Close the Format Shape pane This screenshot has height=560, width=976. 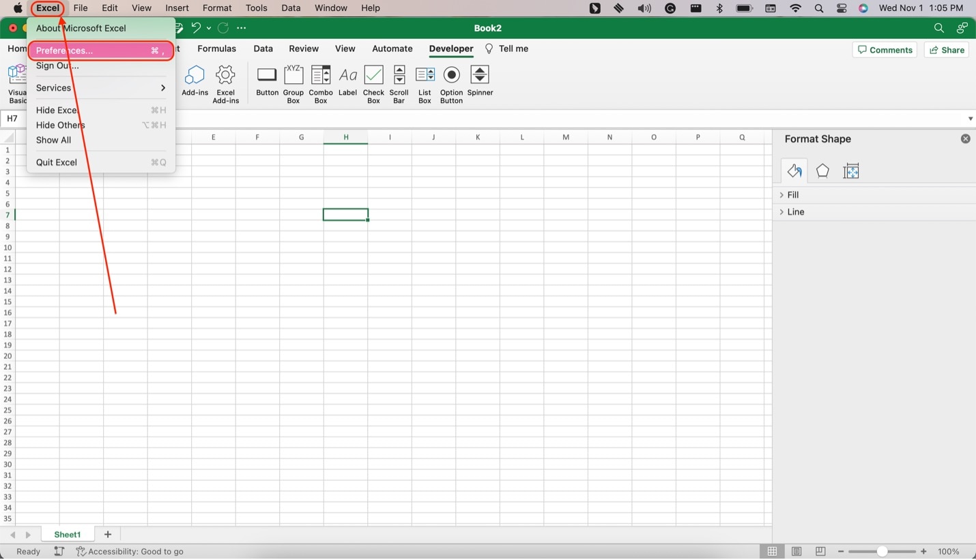pyautogui.click(x=965, y=139)
